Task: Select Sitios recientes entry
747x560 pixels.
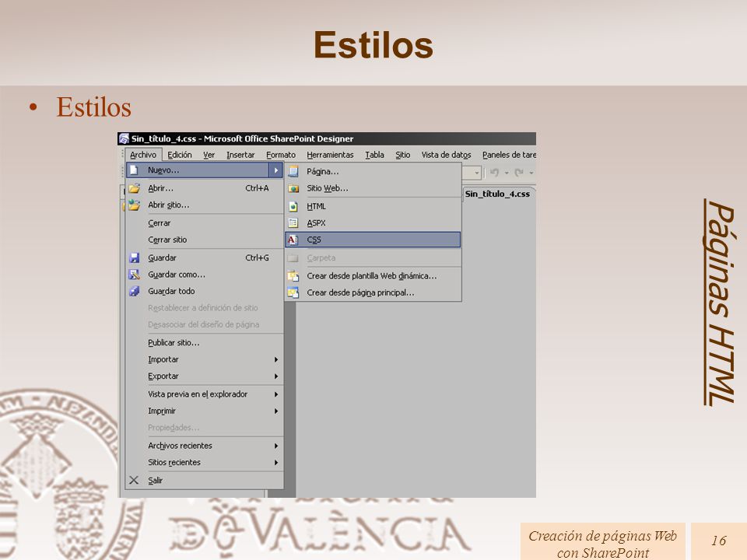Action: point(205,462)
